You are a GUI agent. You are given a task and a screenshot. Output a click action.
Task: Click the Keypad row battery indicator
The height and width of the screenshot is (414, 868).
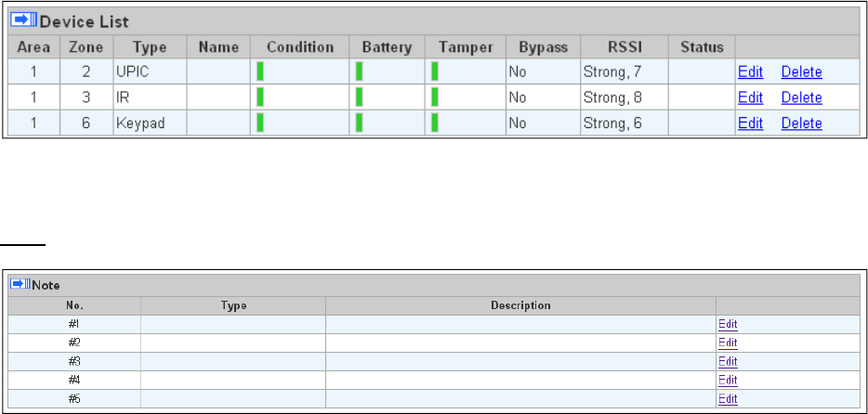pos(359,123)
